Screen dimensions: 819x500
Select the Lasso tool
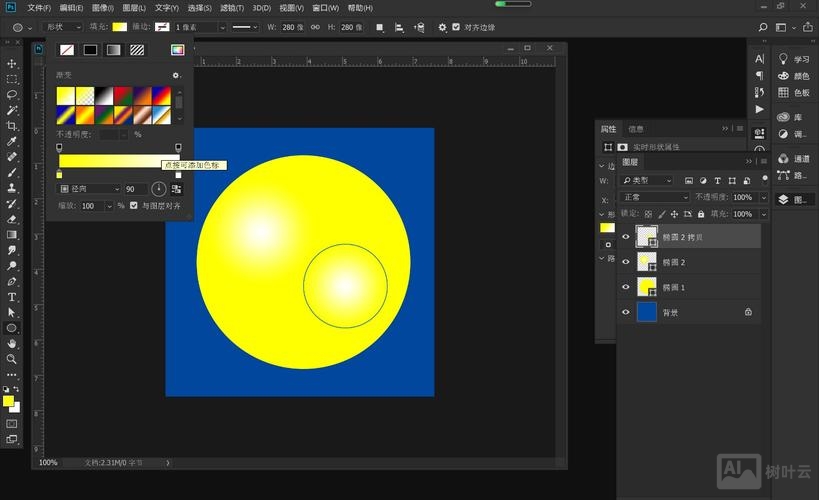(12, 94)
